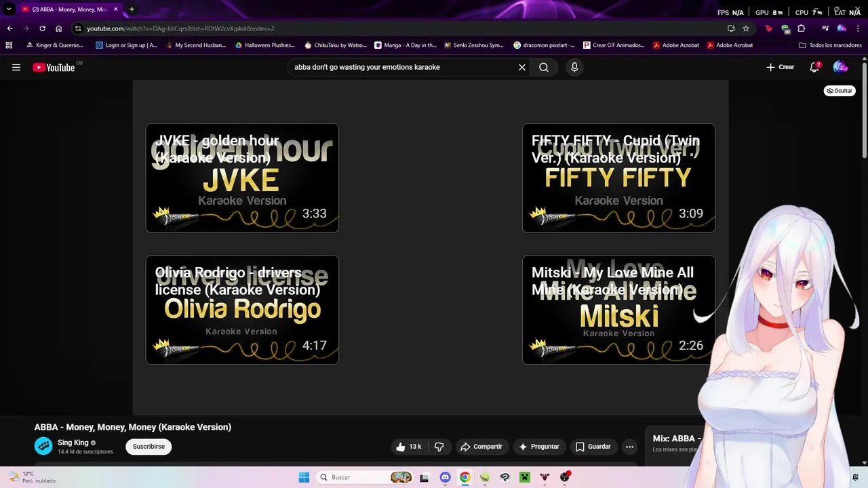Screen dimensions: 868x488
Task: Clear the YouTube search box text
Action: click(x=522, y=67)
